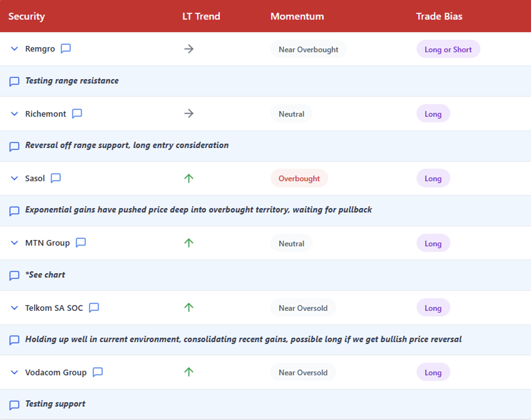The width and height of the screenshot is (531, 420).
Task: Click comment icon in '*See chart' row
Action: coord(14,275)
